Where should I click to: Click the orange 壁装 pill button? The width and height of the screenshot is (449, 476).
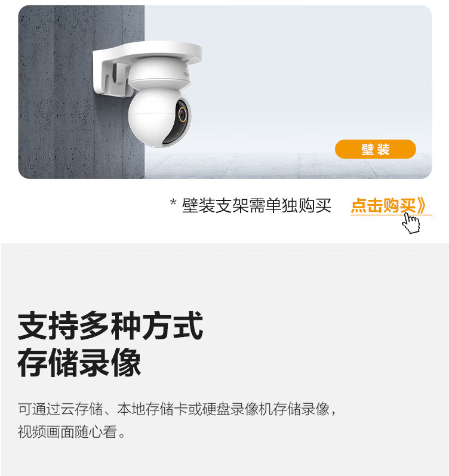(375, 149)
